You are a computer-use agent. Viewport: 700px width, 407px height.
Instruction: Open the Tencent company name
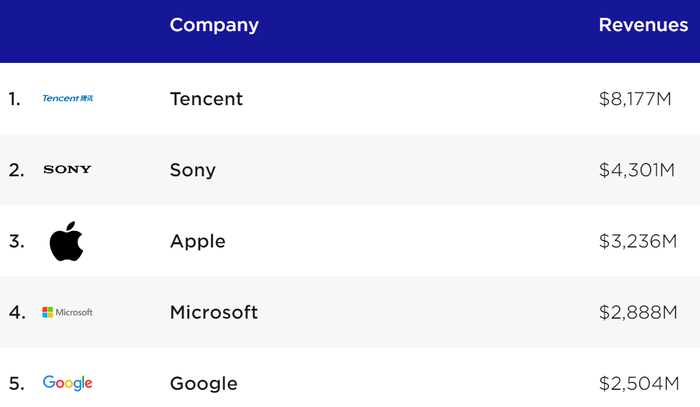pos(206,99)
